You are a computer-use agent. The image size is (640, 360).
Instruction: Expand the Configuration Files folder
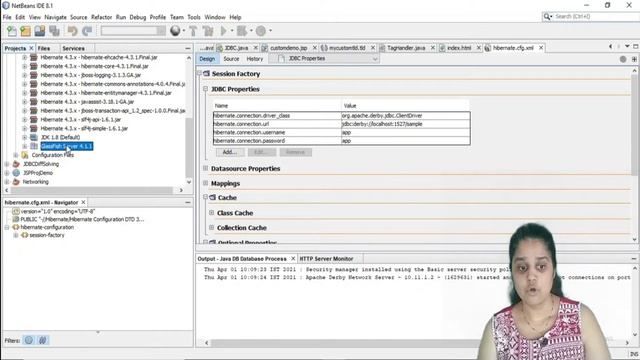pyautogui.click(x=16, y=155)
